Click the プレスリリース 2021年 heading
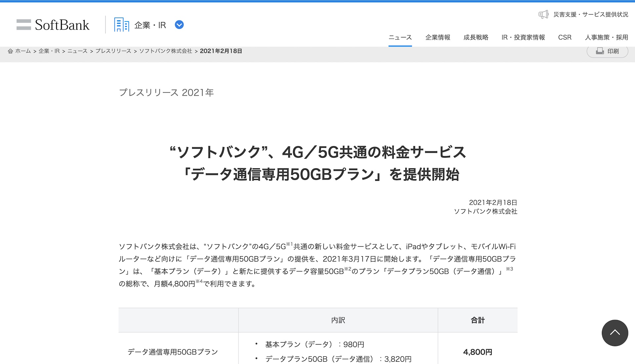This screenshot has height=364, width=635. pos(166,93)
